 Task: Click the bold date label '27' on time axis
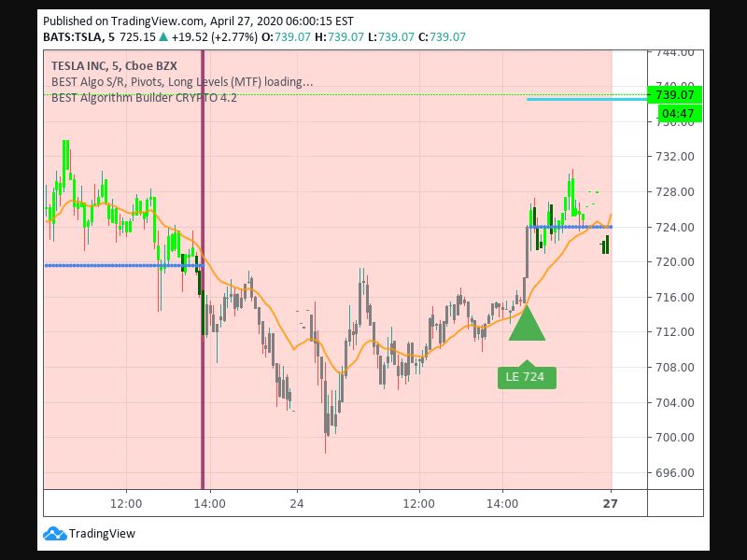(611, 504)
